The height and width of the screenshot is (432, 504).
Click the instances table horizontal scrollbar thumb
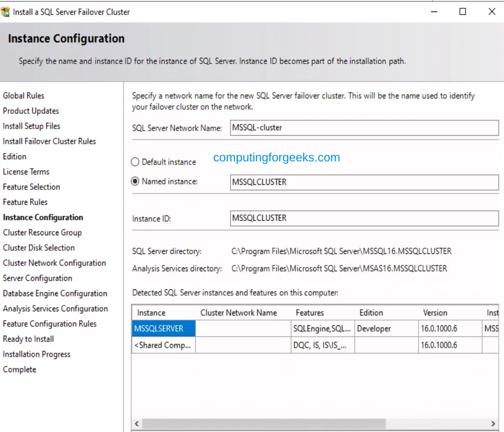click(264, 423)
